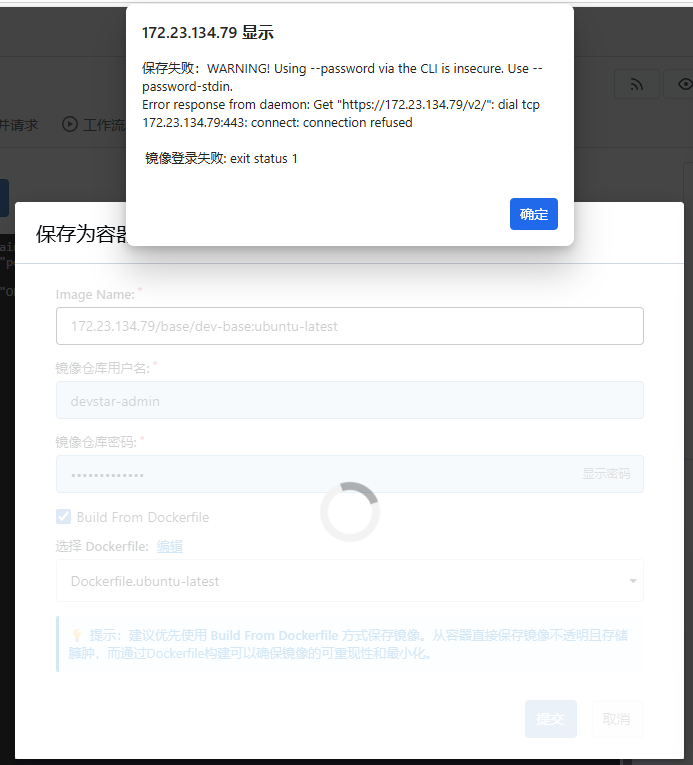This screenshot has width=693, height=765.
Task: Click the 172.23.134.79 显示 alert heading
Action: (207, 33)
